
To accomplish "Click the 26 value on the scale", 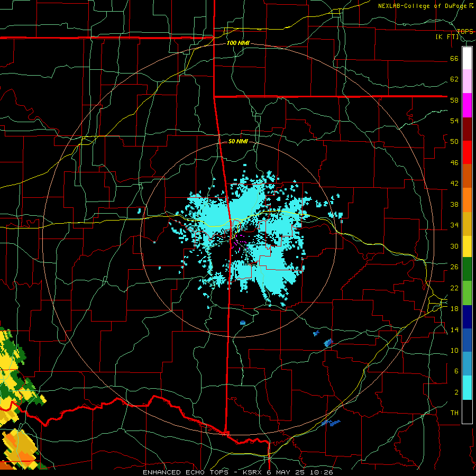I will [x=454, y=267].
